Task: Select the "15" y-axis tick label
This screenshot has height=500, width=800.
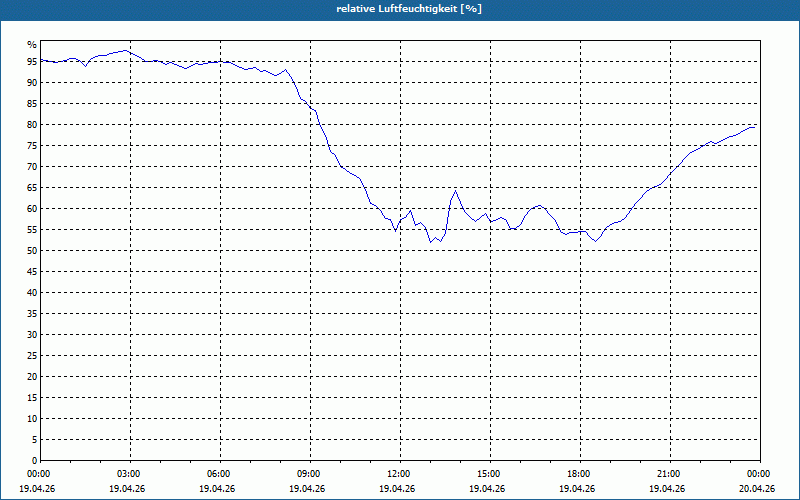Action: (x=32, y=397)
